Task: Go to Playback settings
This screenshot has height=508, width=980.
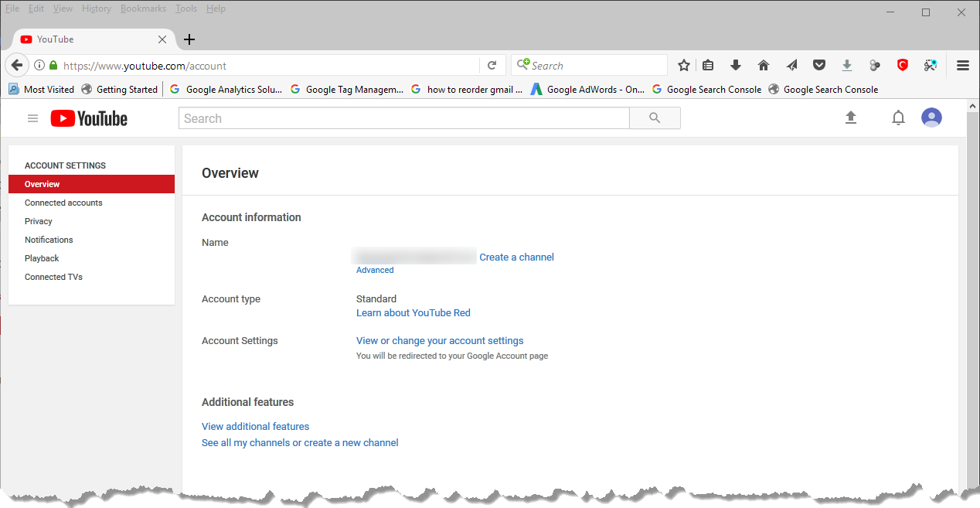Action: [42, 258]
